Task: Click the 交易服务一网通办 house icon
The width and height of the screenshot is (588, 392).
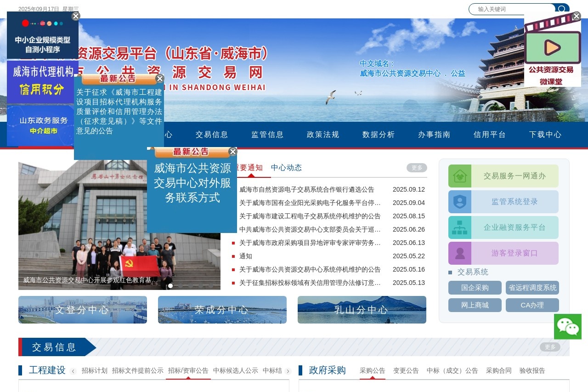Action: [x=460, y=176]
